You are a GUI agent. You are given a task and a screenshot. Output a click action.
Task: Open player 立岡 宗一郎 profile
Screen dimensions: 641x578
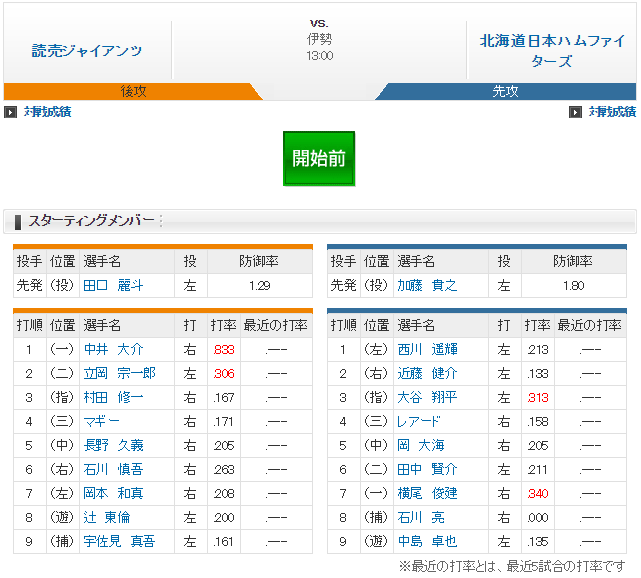(119, 373)
